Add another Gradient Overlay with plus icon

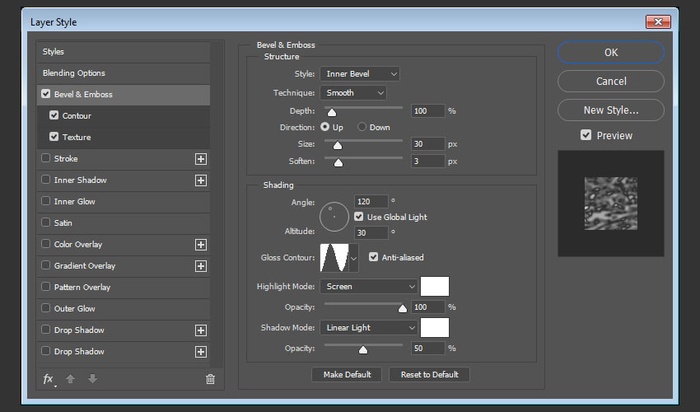pos(200,266)
